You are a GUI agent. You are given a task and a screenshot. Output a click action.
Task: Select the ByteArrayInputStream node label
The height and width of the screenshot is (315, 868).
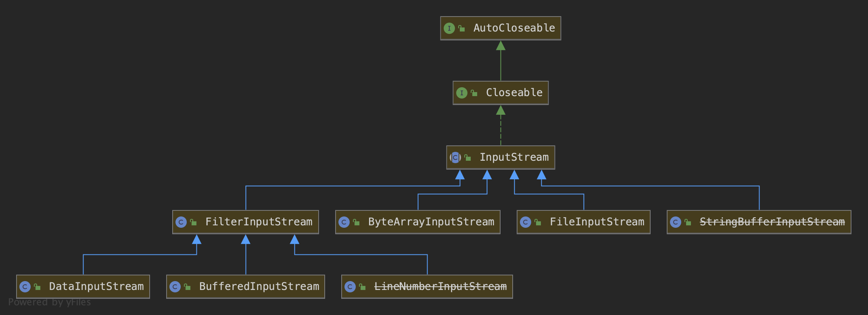431,222
